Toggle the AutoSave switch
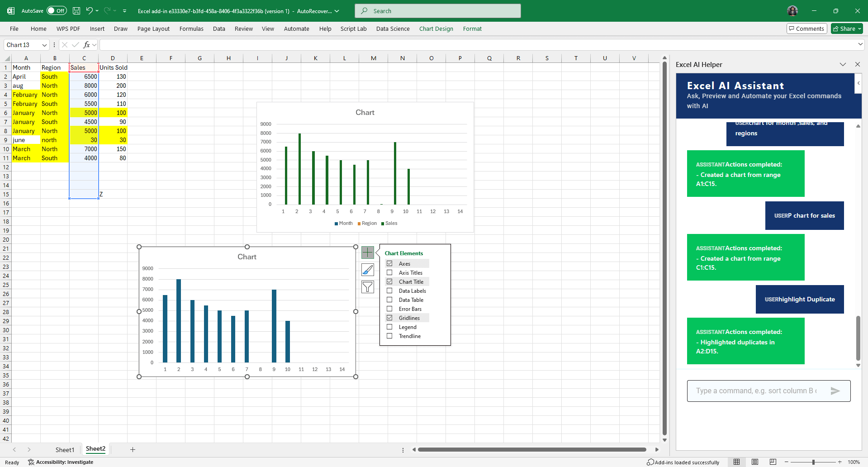Screen dimensions: 868x467 tap(57, 11)
